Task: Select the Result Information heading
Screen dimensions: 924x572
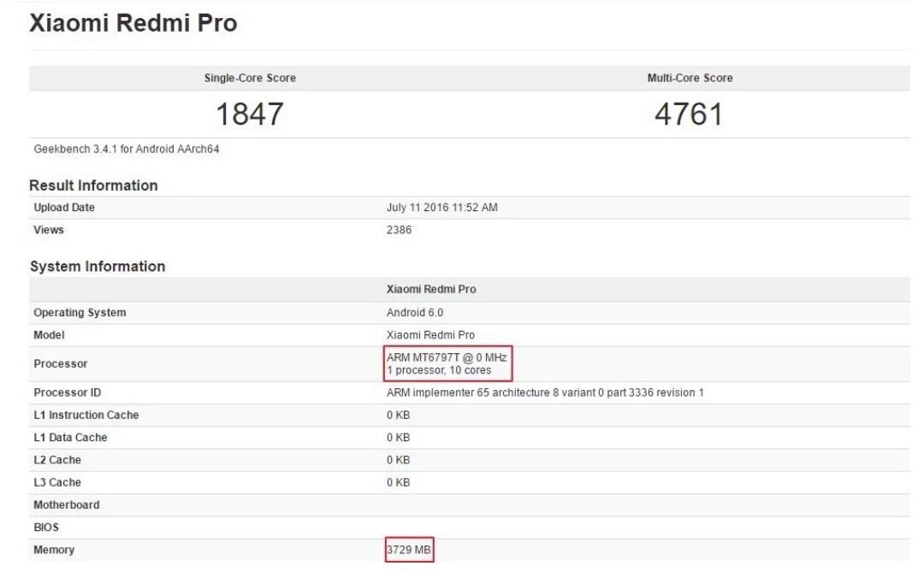Action: pyautogui.click(x=94, y=186)
